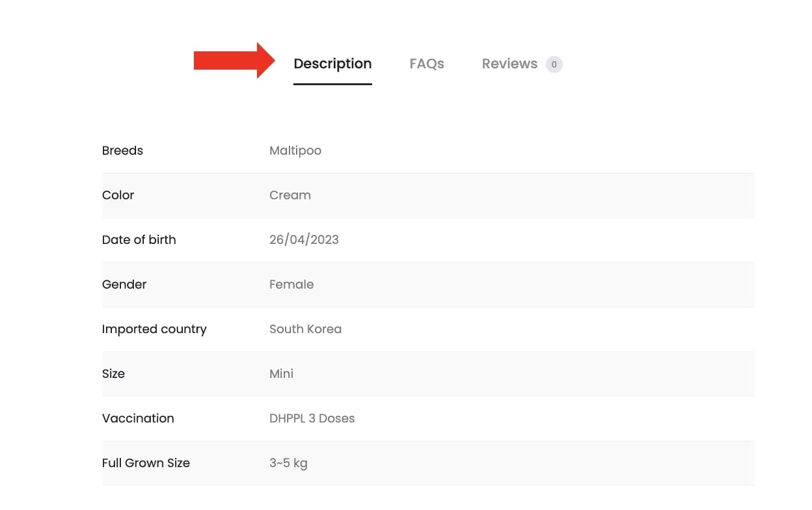The height and width of the screenshot is (510, 812).
Task: Select the Imported country label
Action: tap(154, 329)
